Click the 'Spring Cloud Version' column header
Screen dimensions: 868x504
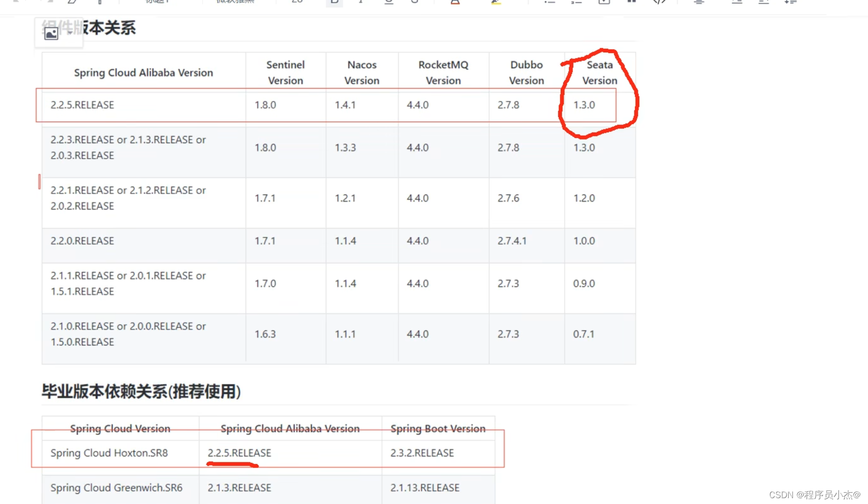(120, 429)
